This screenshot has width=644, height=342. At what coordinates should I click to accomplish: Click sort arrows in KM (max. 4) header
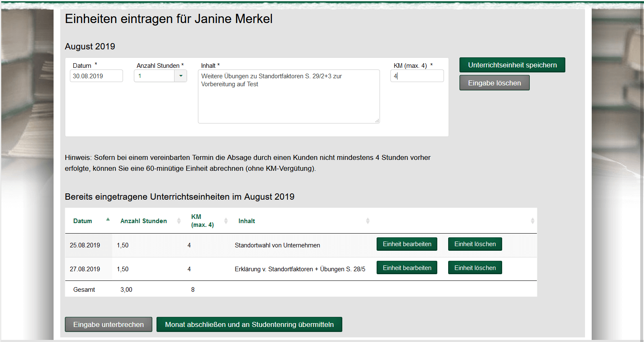226,221
